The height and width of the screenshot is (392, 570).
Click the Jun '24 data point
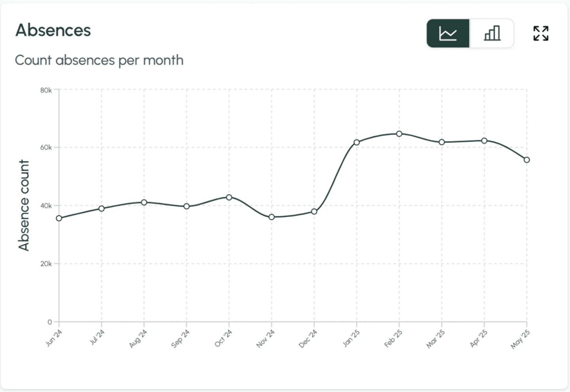[x=59, y=218]
